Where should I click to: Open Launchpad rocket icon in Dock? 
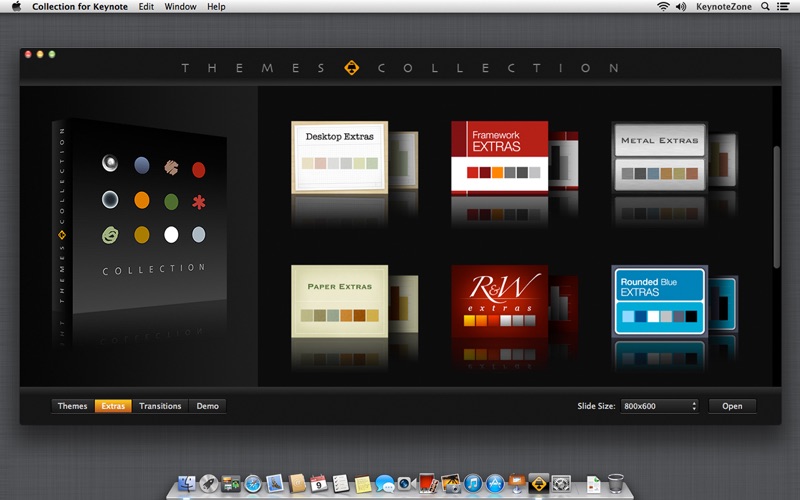coord(209,483)
